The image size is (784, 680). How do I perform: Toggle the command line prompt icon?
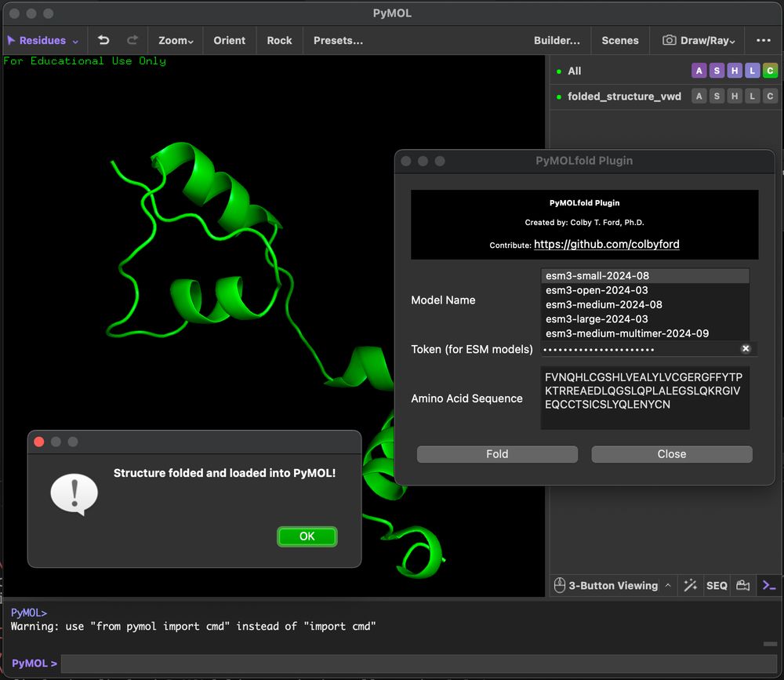click(769, 585)
